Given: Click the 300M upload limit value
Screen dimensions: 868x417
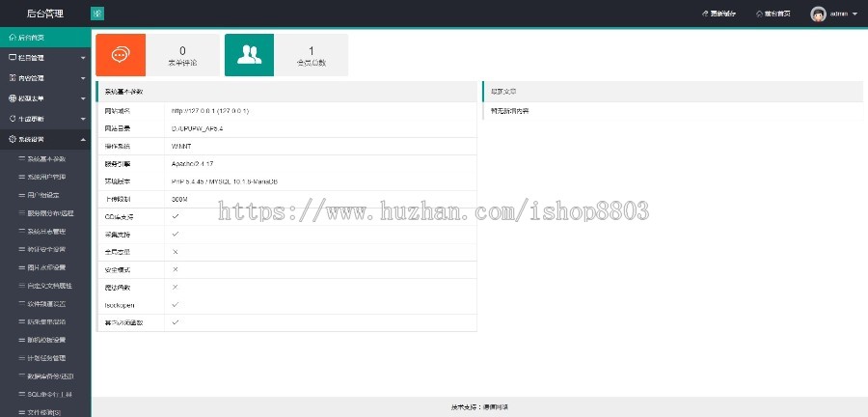Looking at the screenshot, I should 179,199.
